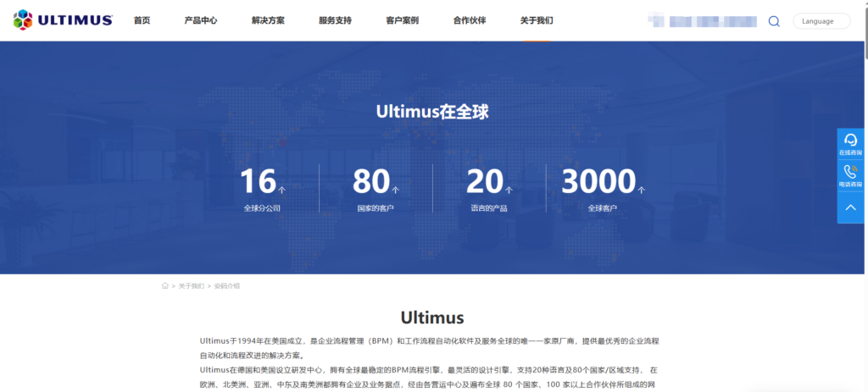Screen dimensions: 868x392
Task: Click the Ultimus在全球 banner heading
Action: [432, 113]
